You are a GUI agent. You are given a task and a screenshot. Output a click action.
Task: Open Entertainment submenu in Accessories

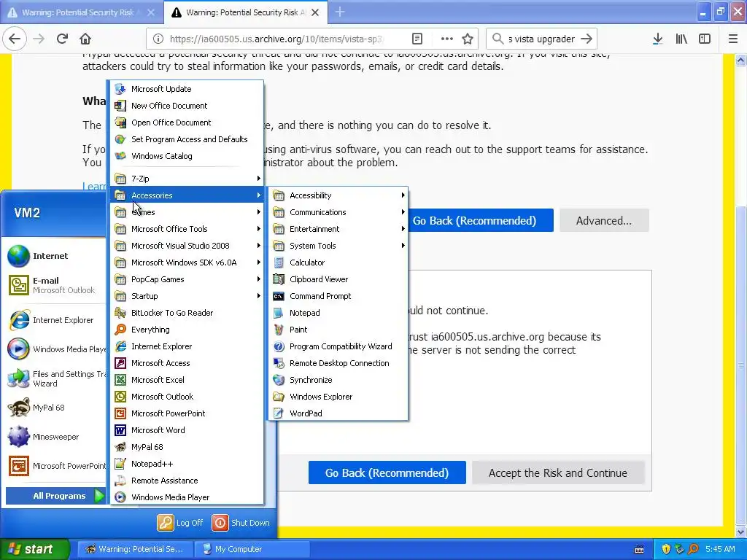click(338, 228)
